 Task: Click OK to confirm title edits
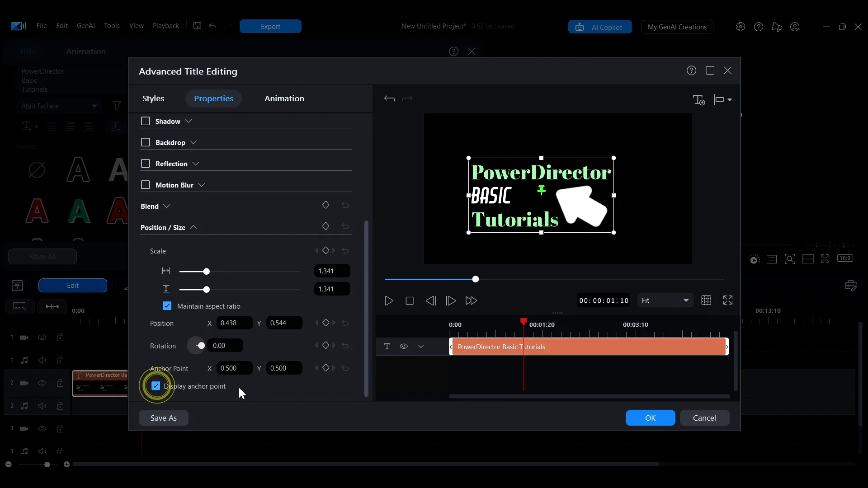coord(651,418)
